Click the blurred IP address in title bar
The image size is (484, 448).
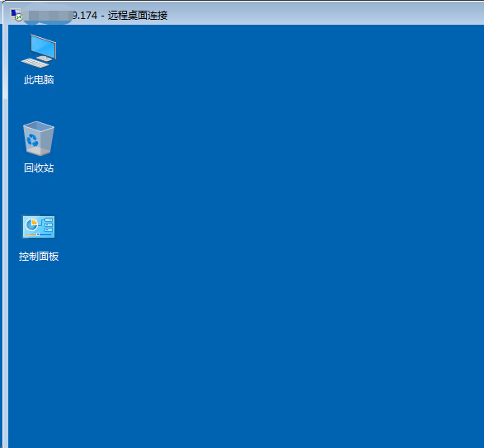48,15
